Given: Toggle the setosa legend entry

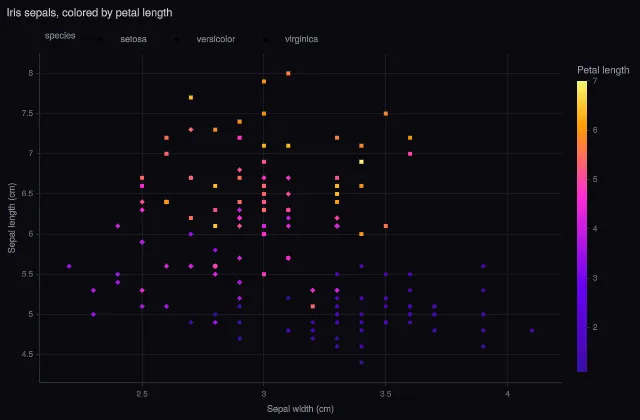Looking at the screenshot, I should pos(133,39).
